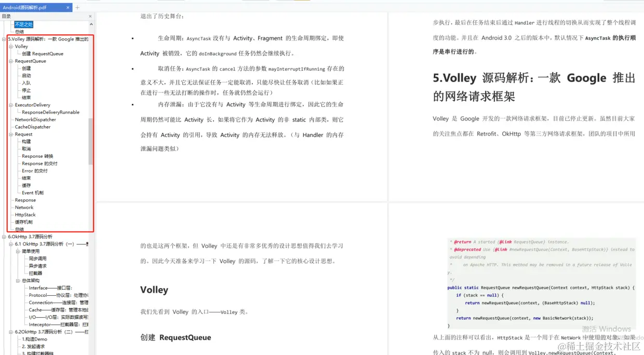The width and height of the screenshot is (644, 355).
Task: Jump to the 1.构造Demo bookmark
Action: point(34,339)
